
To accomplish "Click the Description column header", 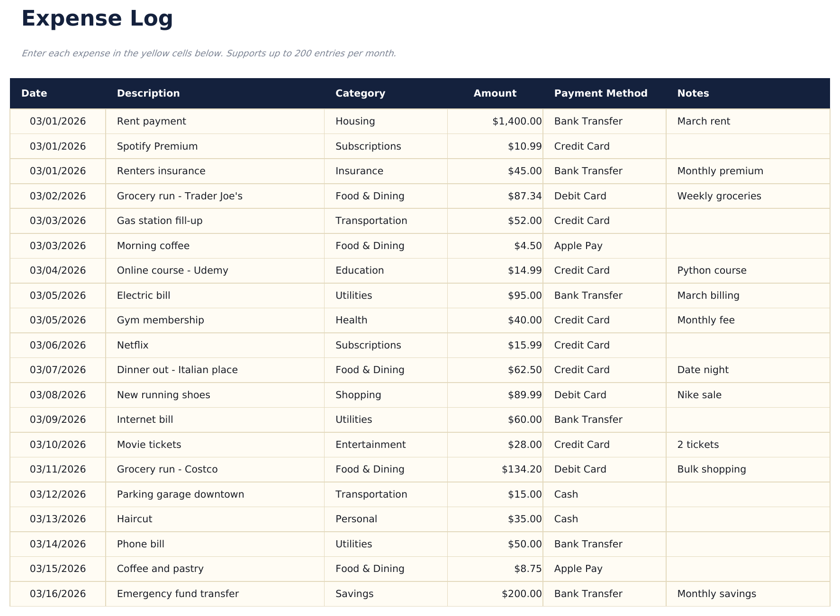I will click(x=148, y=93).
